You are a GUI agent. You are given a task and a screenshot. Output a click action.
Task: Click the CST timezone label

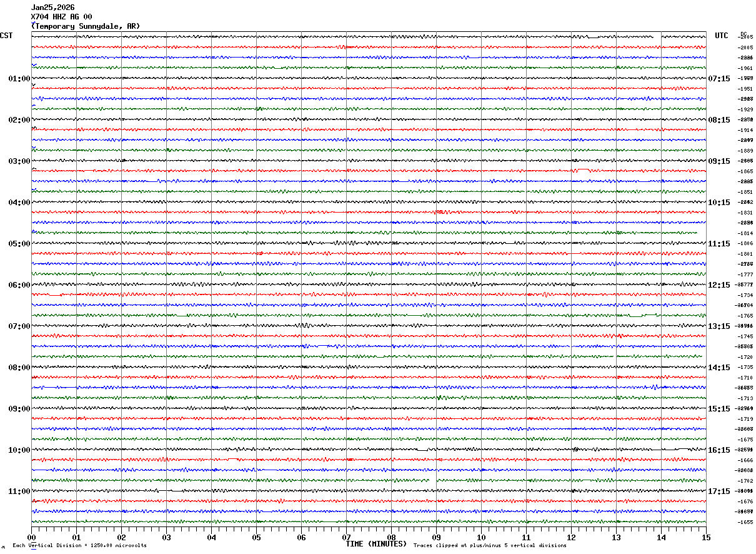pyautogui.click(x=6, y=36)
